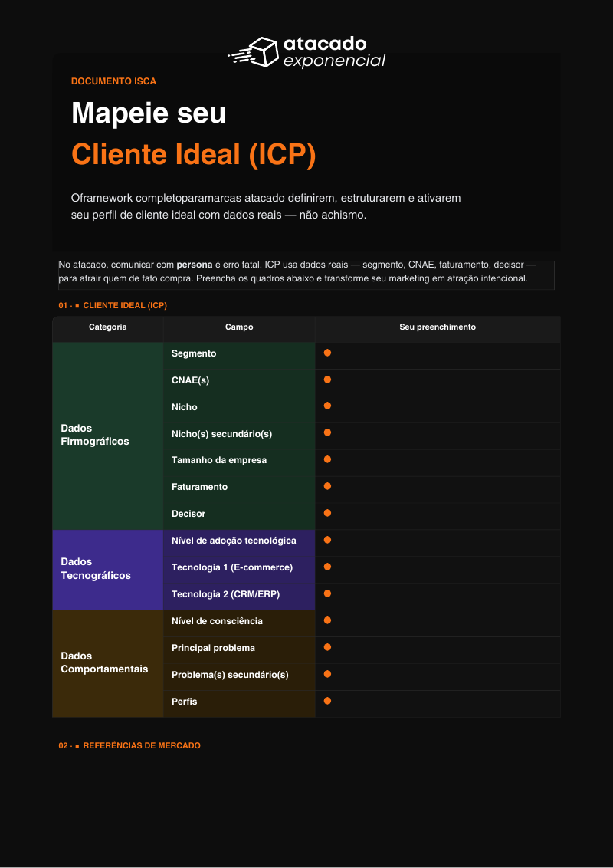Click the 'Tamanho da empresa' field label
Screen dimensions: 613x868
[219, 460]
